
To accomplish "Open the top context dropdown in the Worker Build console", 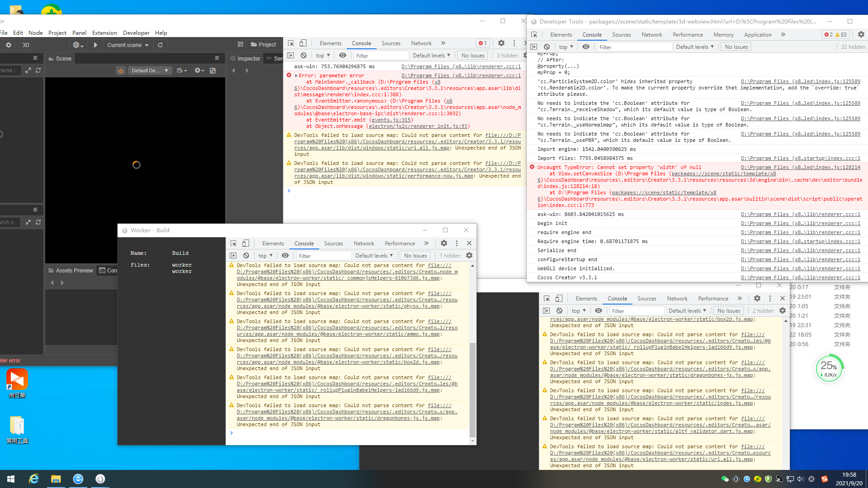I will [x=265, y=255].
